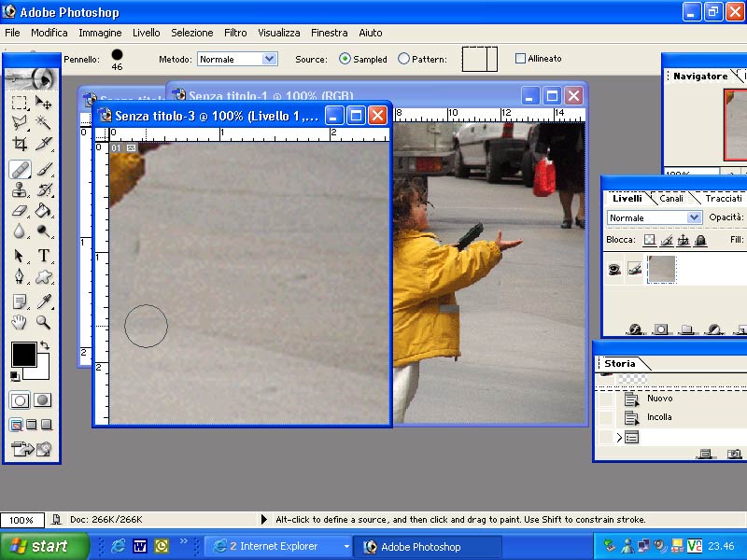
Task: Select the Healing Brush tool
Action: 20,170
